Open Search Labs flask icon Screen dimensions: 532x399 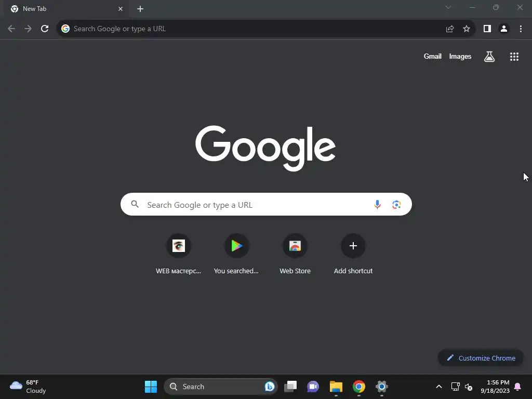coord(489,57)
